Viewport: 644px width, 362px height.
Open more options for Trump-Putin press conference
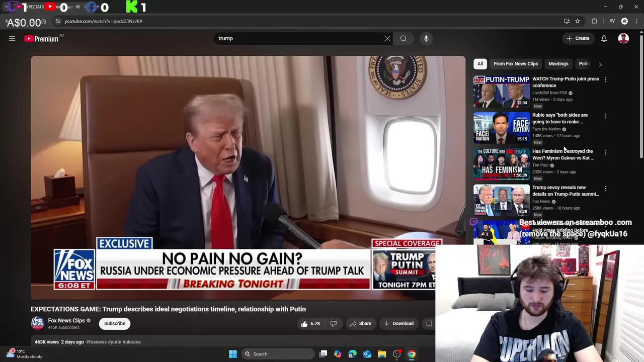pyautogui.click(x=606, y=79)
